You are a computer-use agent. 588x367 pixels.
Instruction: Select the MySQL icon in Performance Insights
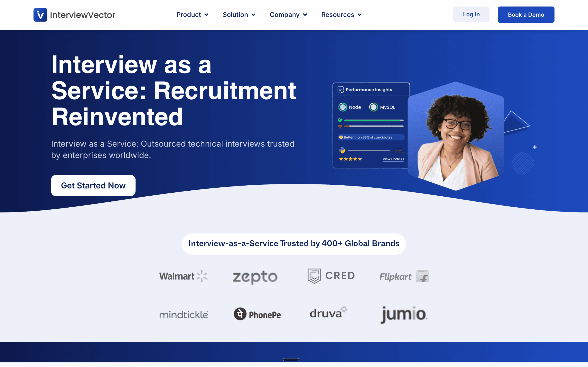[x=373, y=107]
